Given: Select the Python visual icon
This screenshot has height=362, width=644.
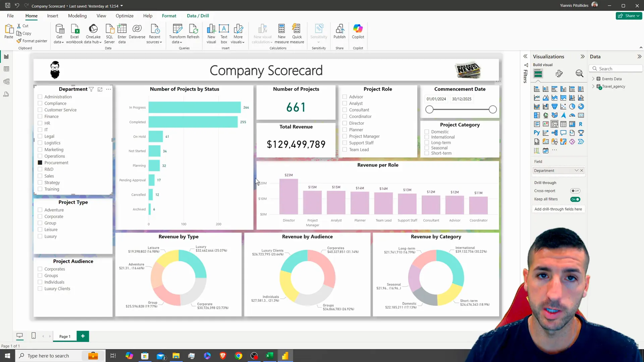Looking at the screenshot, I should tap(537, 133).
